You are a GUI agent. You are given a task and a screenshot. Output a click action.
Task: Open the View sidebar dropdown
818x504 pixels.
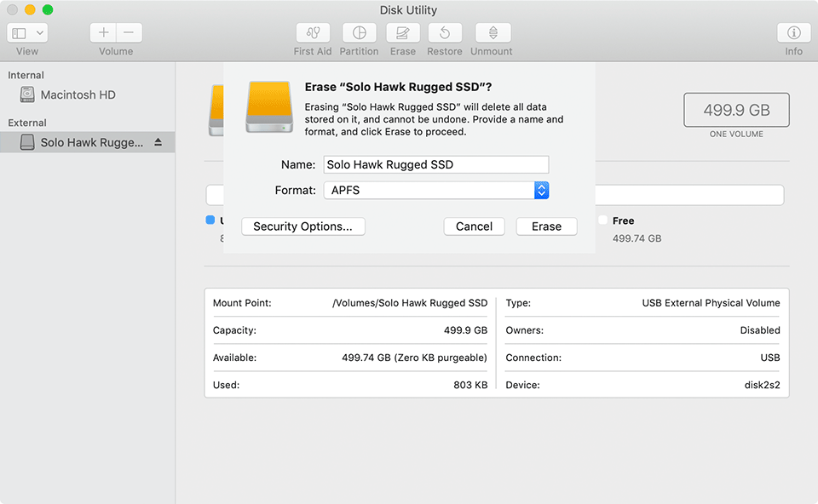(28, 33)
